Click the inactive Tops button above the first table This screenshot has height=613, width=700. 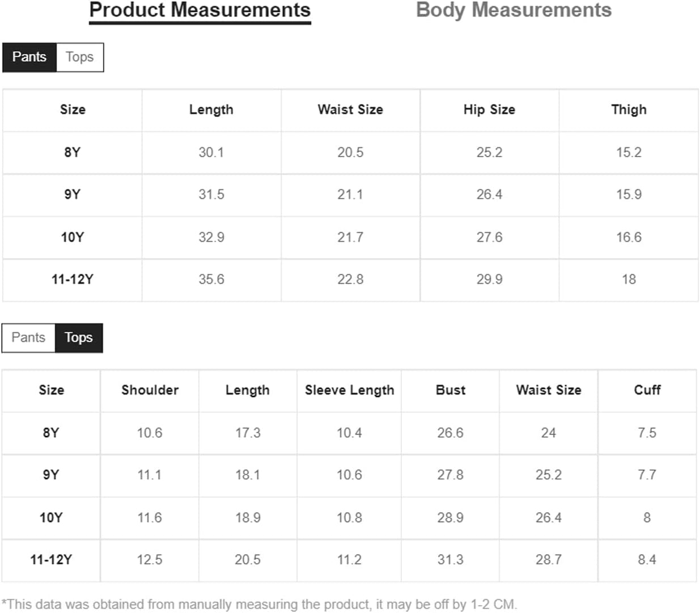[x=79, y=57]
